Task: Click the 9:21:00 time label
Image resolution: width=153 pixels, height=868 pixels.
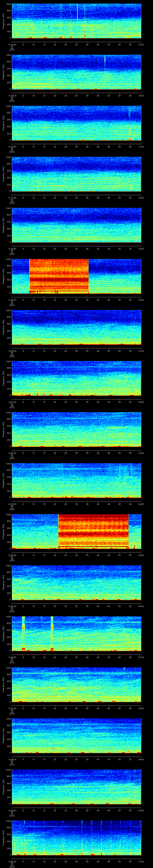Action: (12, 402)
